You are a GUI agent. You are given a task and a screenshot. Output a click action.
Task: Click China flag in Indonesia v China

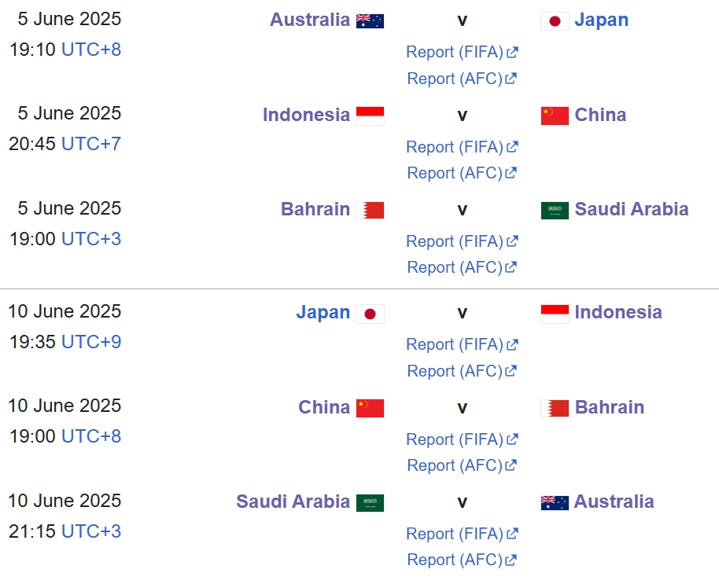[x=555, y=116]
